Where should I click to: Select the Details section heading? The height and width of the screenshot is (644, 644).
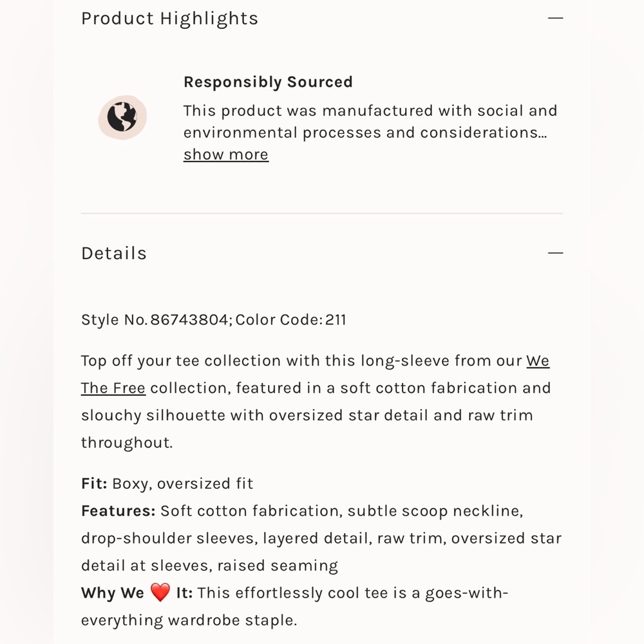coord(114,253)
